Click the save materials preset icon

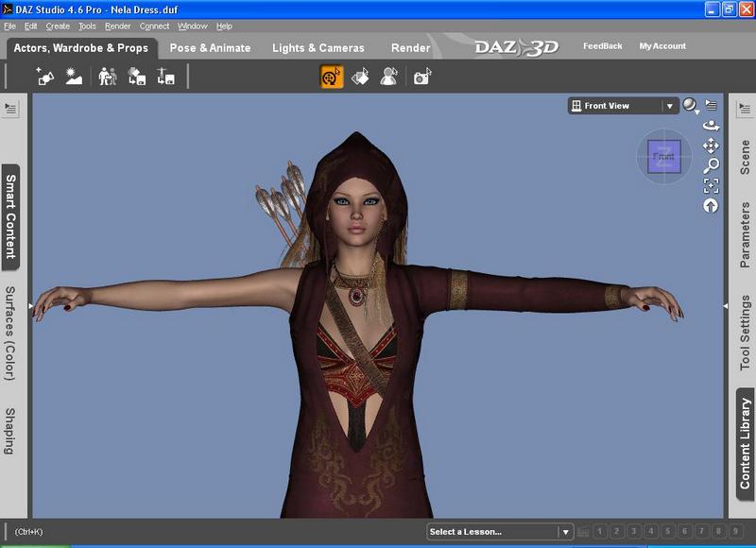[x=136, y=77]
